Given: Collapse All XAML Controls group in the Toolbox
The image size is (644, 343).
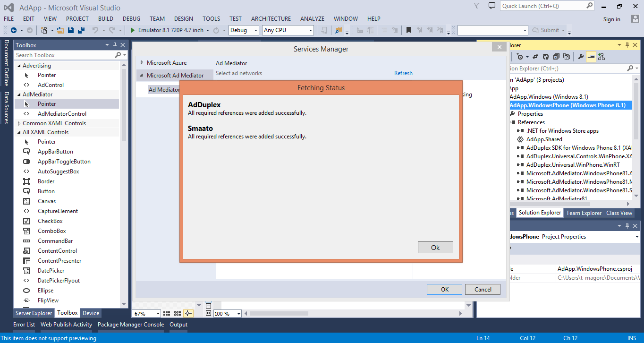Looking at the screenshot, I should click(19, 132).
